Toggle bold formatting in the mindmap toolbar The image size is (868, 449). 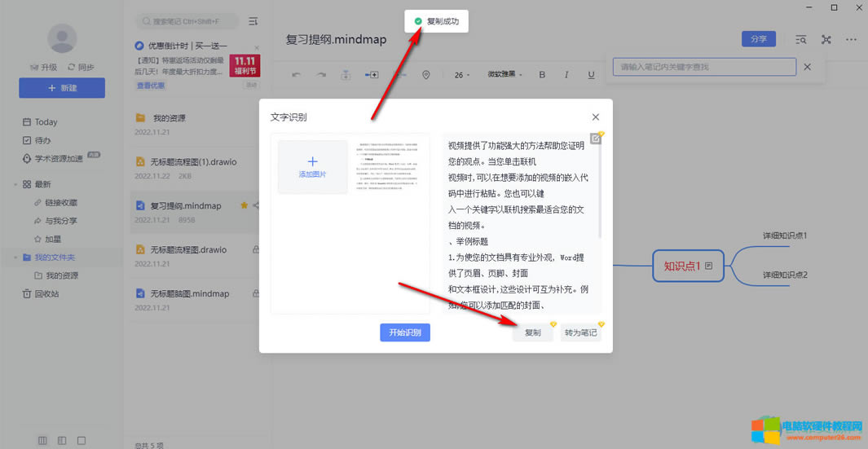pos(542,75)
